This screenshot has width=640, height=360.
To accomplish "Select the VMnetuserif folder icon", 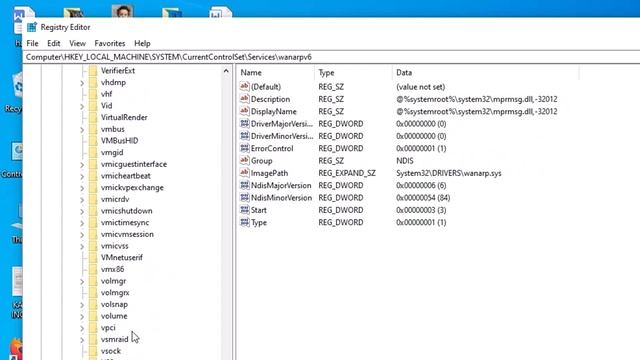I will (93, 258).
